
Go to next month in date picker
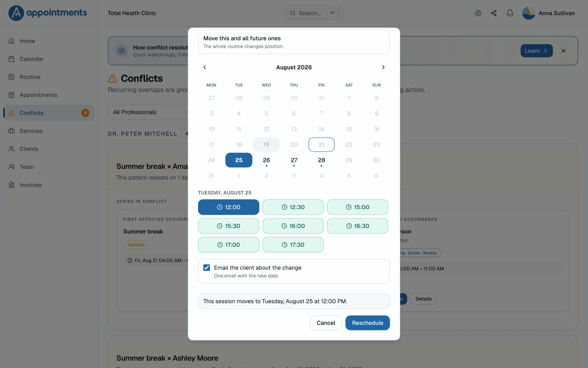coord(383,67)
